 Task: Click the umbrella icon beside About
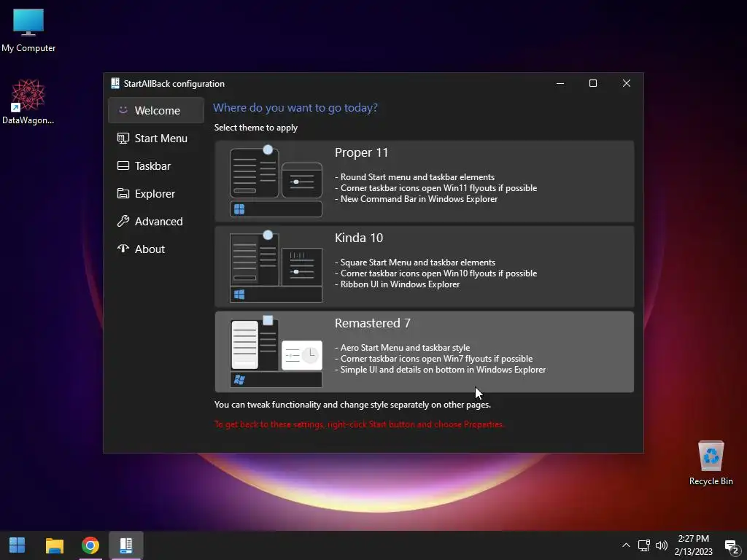(x=123, y=248)
